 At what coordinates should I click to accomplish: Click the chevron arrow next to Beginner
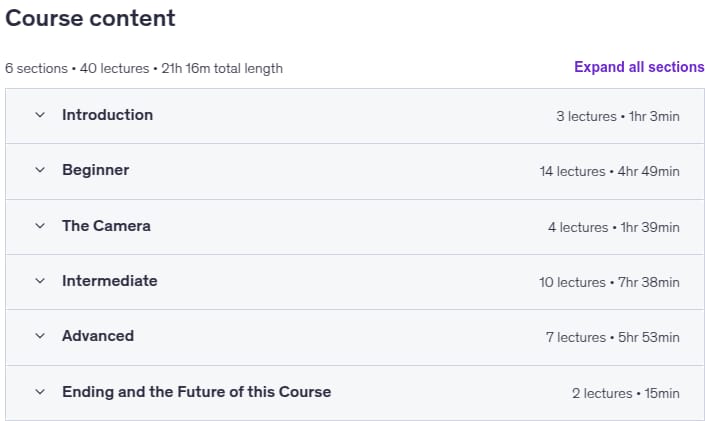coord(40,170)
